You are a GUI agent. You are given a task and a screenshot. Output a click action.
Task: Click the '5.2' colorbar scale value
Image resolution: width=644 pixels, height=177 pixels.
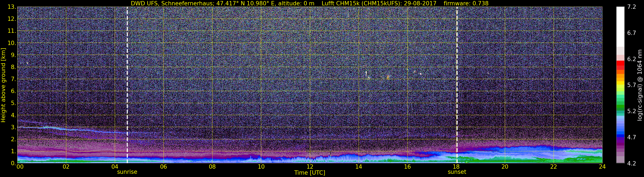coord(632,111)
